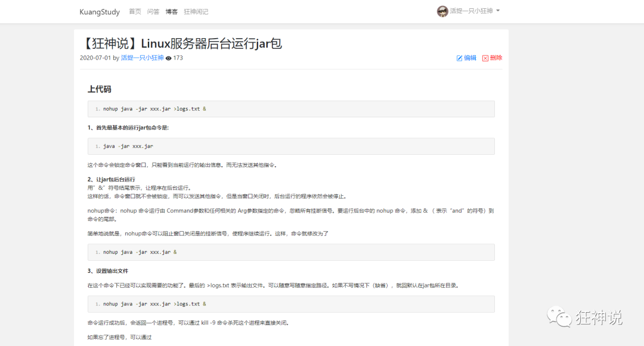Click the paragraph starting 在这个命令下已经可以实现

click(x=273, y=285)
